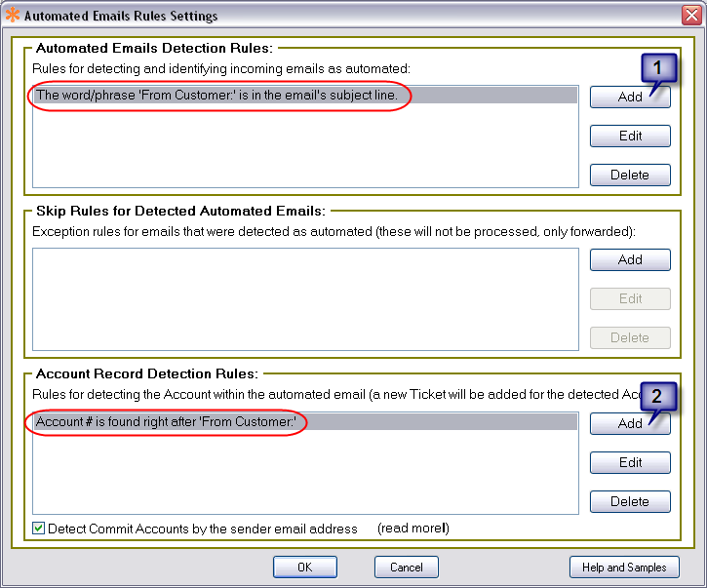Edit the selected Automated Emails Detection rule
707x588 pixels.
click(x=630, y=136)
